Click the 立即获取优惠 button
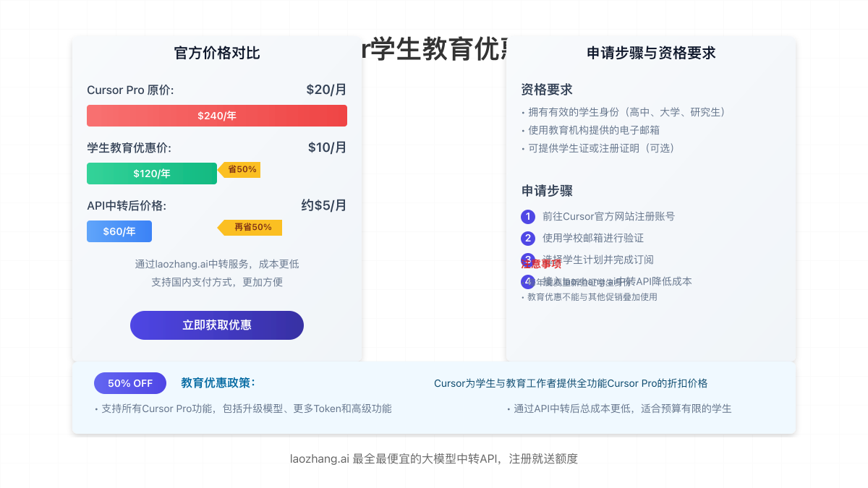The height and width of the screenshot is (488, 868). pos(217,325)
